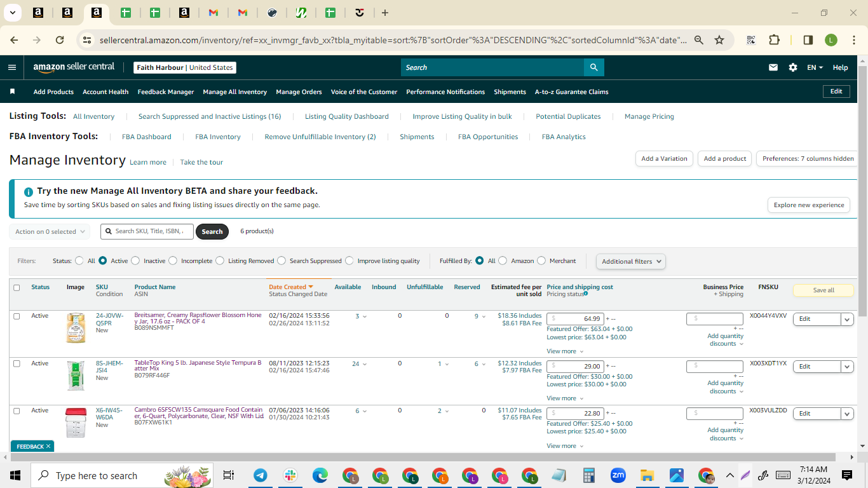This screenshot has height=488, width=868.
Task: Reload the page with browser refresh icon
Action: (x=60, y=40)
